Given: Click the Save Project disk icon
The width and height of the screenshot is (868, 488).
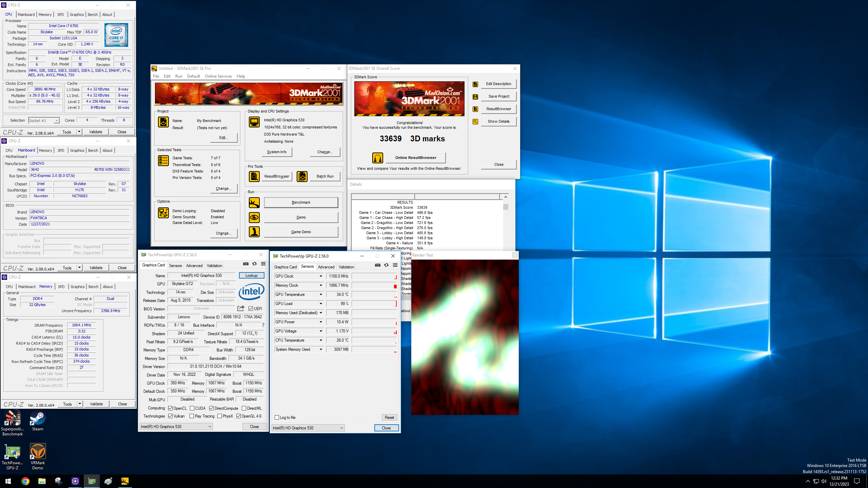Looking at the screenshot, I should pyautogui.click(x=475, y=97).
